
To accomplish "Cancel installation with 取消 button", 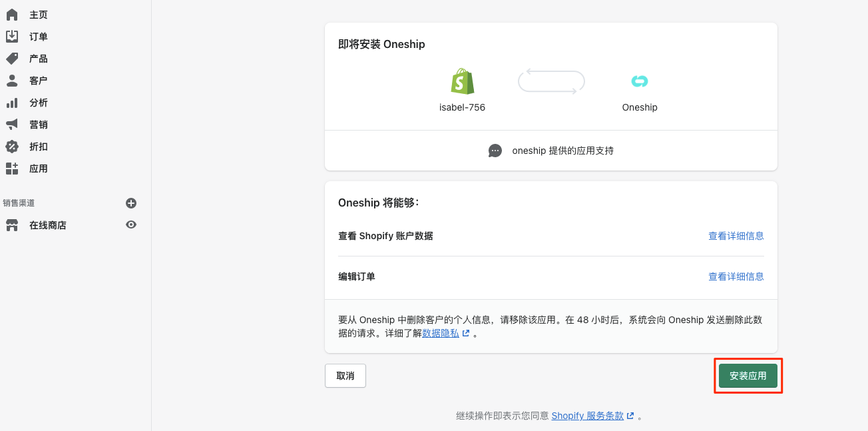I will [x=345, y=376].
